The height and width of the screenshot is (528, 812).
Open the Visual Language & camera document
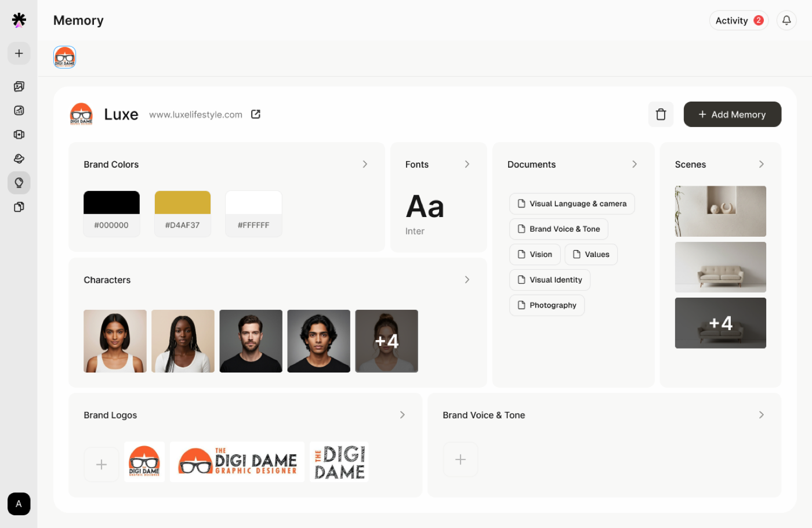pyautogui.click(x=572, y=204)
